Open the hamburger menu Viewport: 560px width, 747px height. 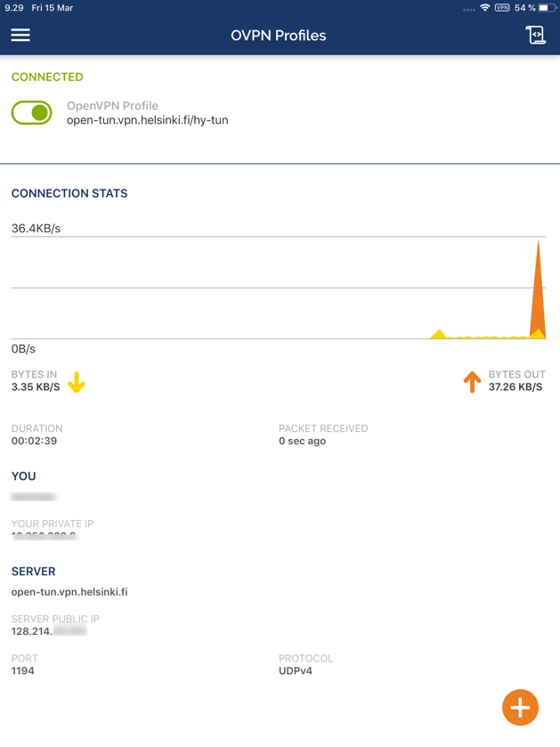[20, 35]
